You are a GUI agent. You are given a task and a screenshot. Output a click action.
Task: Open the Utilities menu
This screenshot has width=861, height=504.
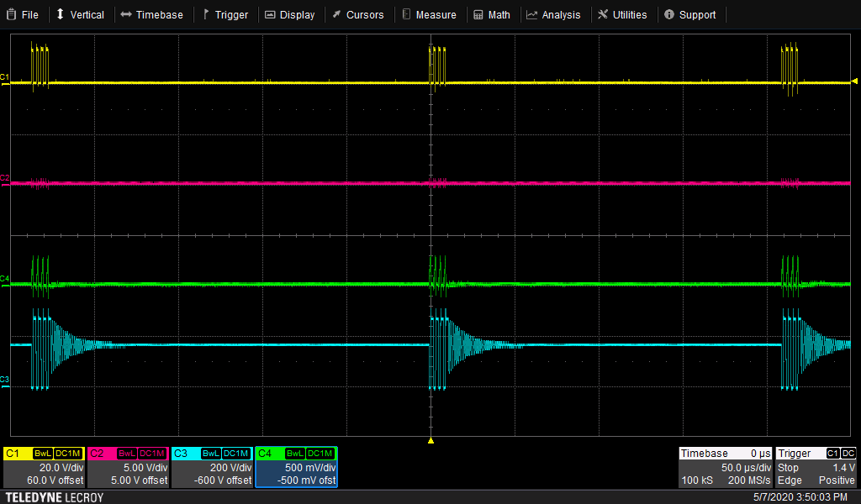pos(602,13)
